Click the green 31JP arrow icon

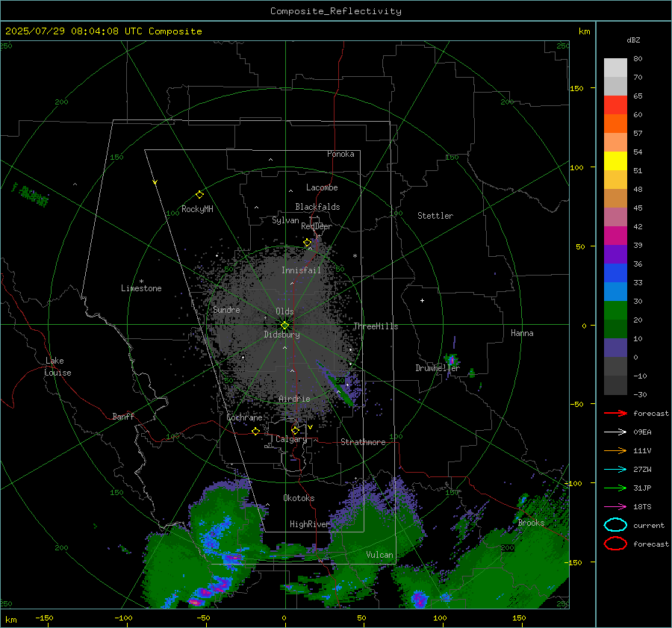coord(615,488)
